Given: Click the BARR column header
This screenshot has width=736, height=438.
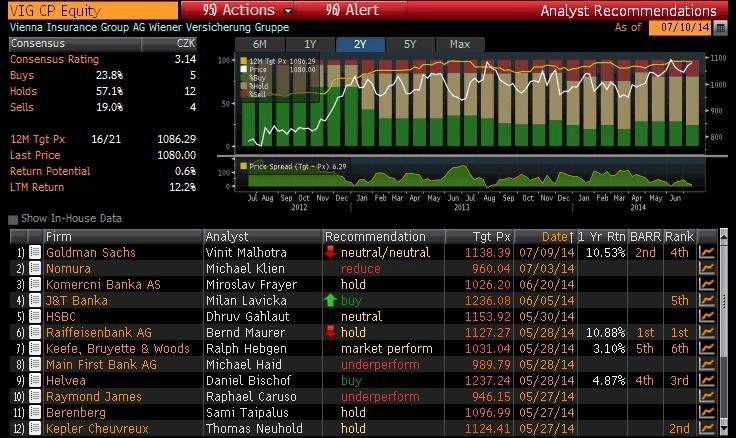Looking at the screenshot, I should (x=645, y=236).
